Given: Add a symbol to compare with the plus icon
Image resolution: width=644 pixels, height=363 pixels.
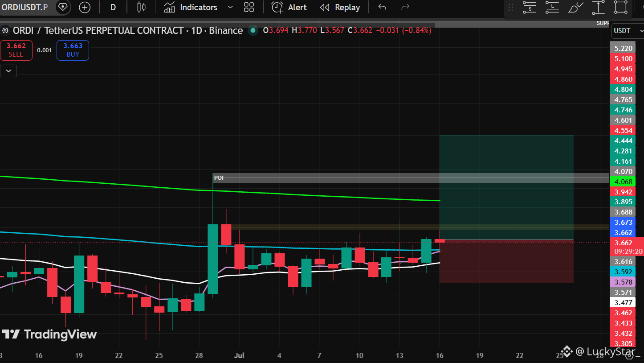Looking at the screenshot, I should click(x=84, y=7).
